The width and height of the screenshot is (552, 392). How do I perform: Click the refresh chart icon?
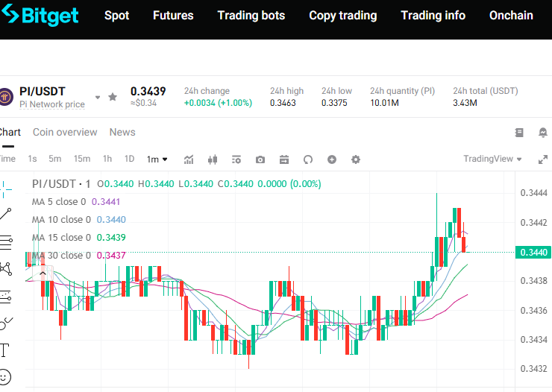click(308, 159)
